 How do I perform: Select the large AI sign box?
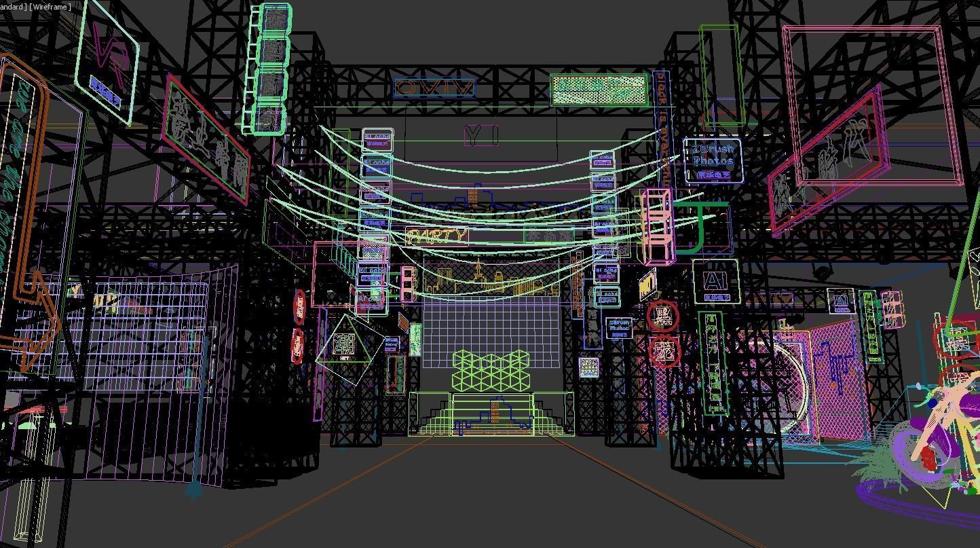(716, 282)
